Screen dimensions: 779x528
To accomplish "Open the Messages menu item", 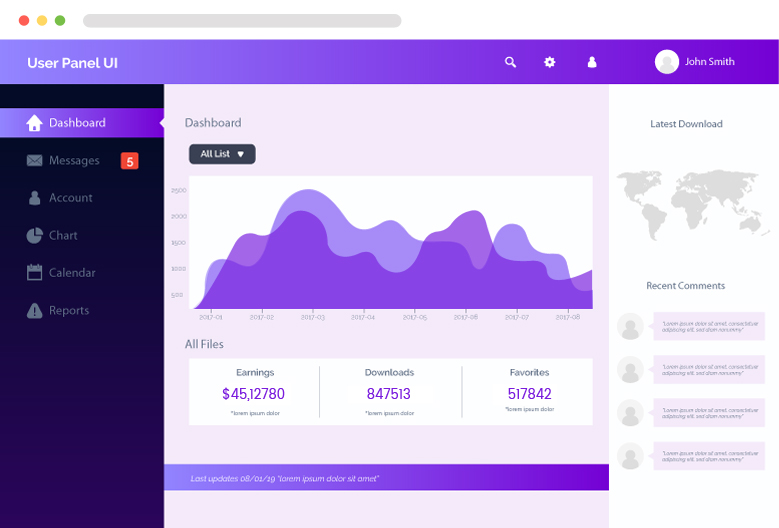I will pos(74,160).
